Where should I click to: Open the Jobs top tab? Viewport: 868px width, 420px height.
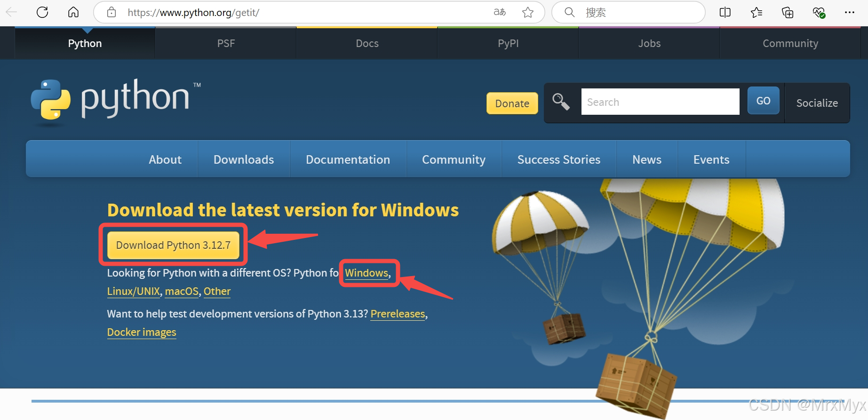pyautogui.click(x=649, y=43)
